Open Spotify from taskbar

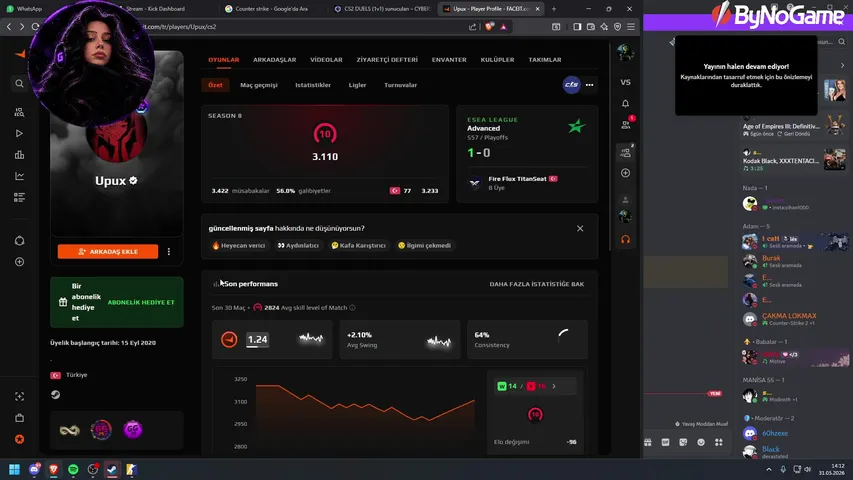pyautogui.click(x=73, y=469)
